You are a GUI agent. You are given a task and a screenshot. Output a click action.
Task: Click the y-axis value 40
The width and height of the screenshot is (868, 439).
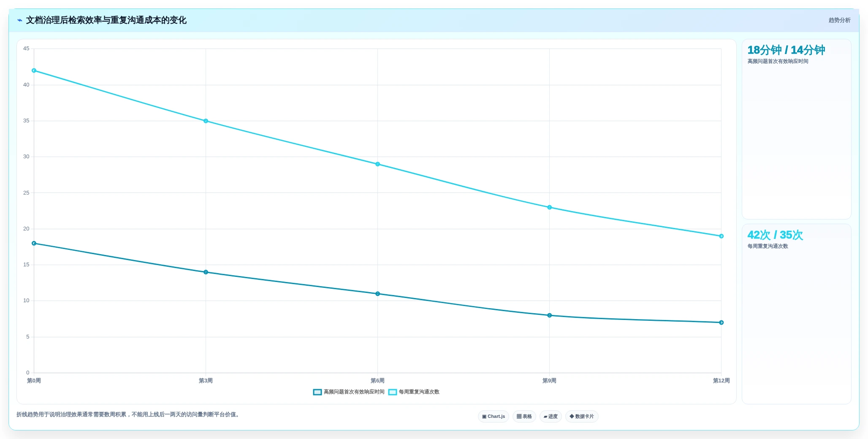click(x=26, y=85)
